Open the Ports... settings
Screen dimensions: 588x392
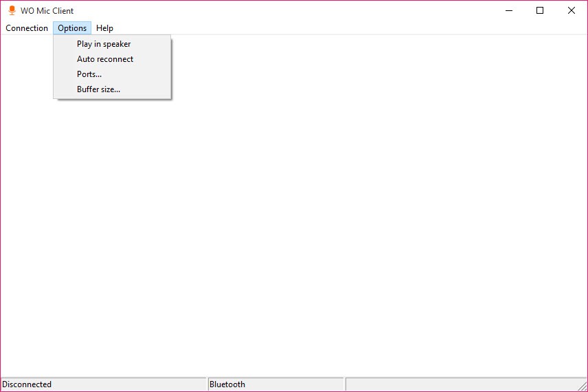[x=112, y=74]
